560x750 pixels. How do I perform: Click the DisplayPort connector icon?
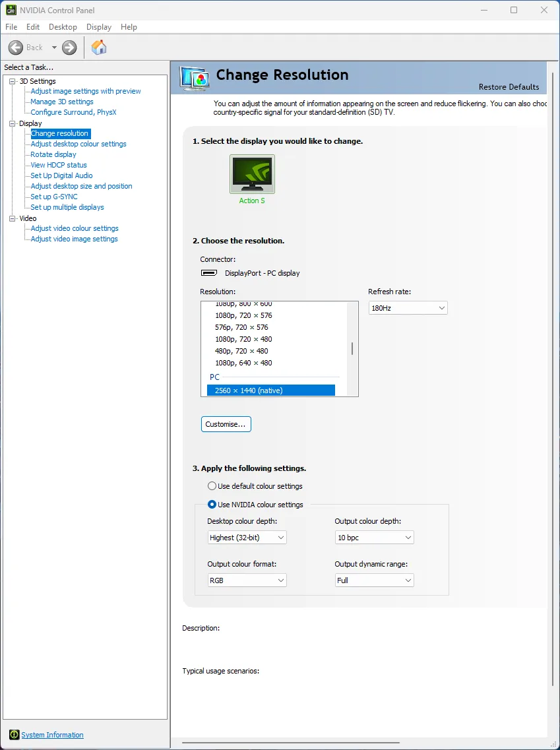[209, 273]
